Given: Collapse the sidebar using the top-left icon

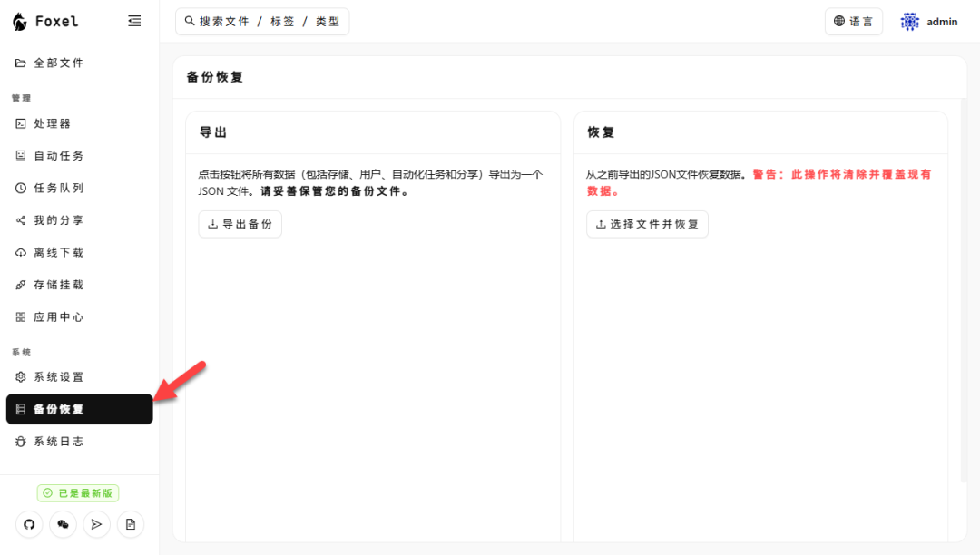Looking at the screenshot, I should 134,20.
